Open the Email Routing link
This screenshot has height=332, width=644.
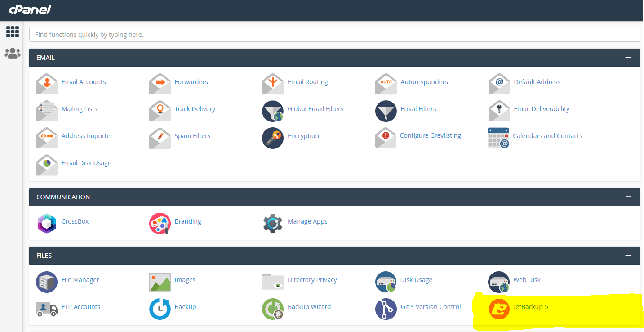pyautogui.click(x=308, y=82)
